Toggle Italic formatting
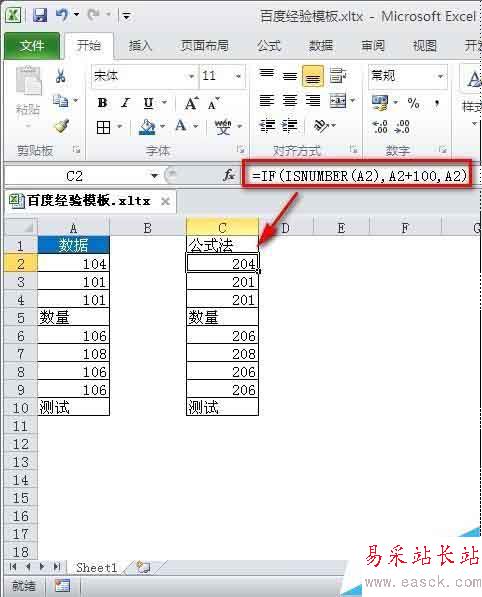 coord(125,103)
